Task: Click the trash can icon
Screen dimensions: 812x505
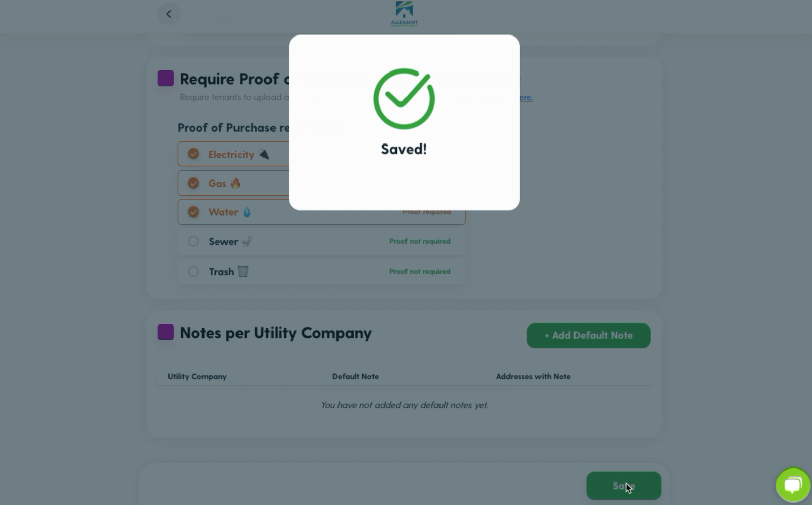Action: (243, 272)
